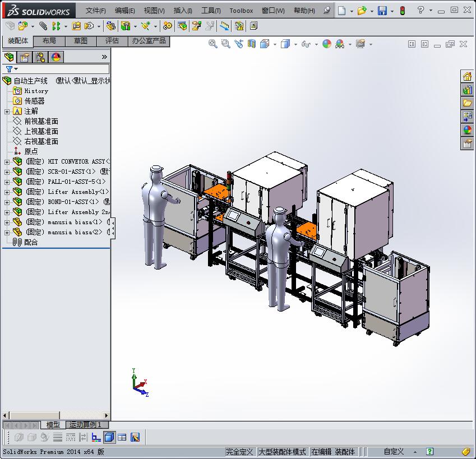Viewport: 476px width, 459px height.
Task: Click the Display Style cube icon
Action: coord(285,44)
